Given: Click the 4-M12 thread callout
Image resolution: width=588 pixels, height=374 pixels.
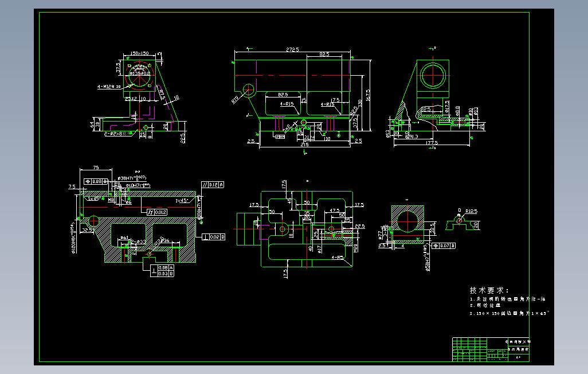Looking at the screenshot, I should pos(109,87).
